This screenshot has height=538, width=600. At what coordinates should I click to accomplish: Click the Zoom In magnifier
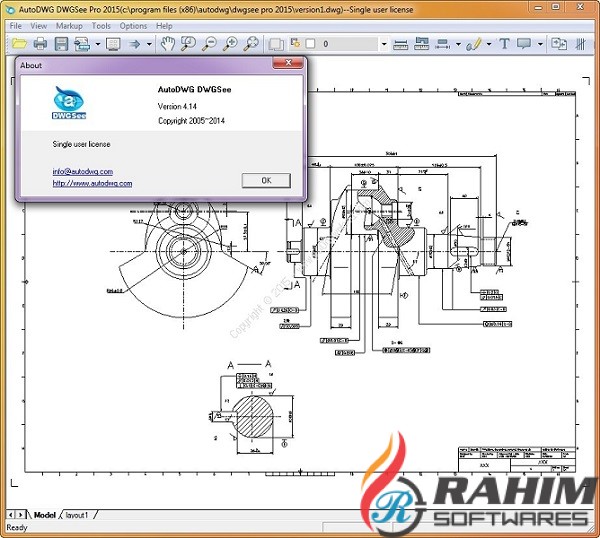tap(230, 44)
